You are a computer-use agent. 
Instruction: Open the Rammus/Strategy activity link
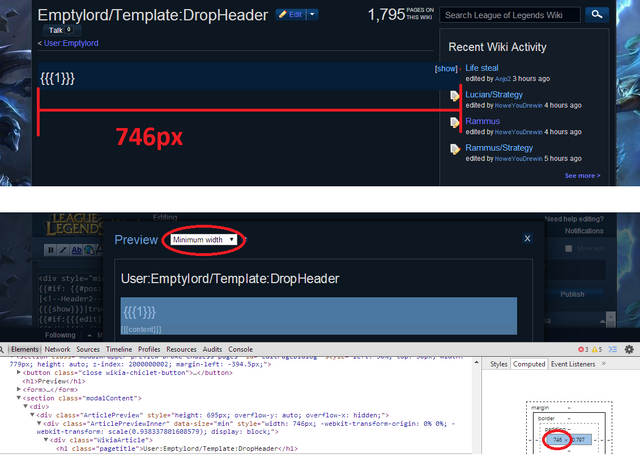click(499, 147)
